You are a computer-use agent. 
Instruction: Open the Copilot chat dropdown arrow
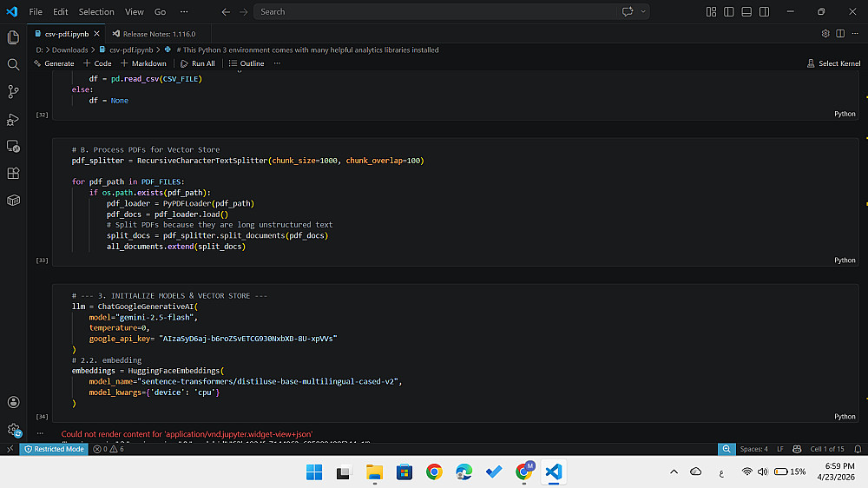(643, 12)
